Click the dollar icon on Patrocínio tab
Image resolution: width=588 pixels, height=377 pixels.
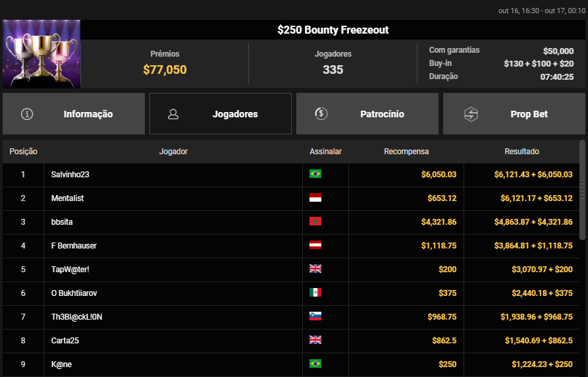point(321,114)
